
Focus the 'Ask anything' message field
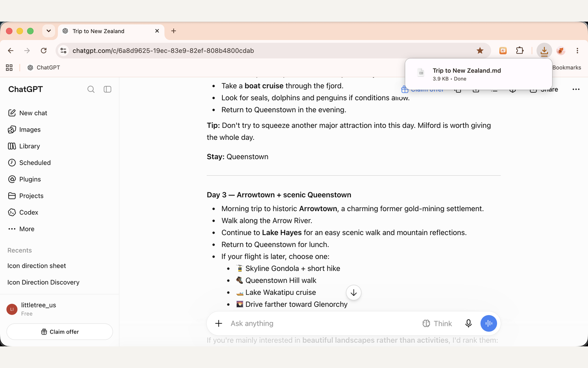pos(322,323)
